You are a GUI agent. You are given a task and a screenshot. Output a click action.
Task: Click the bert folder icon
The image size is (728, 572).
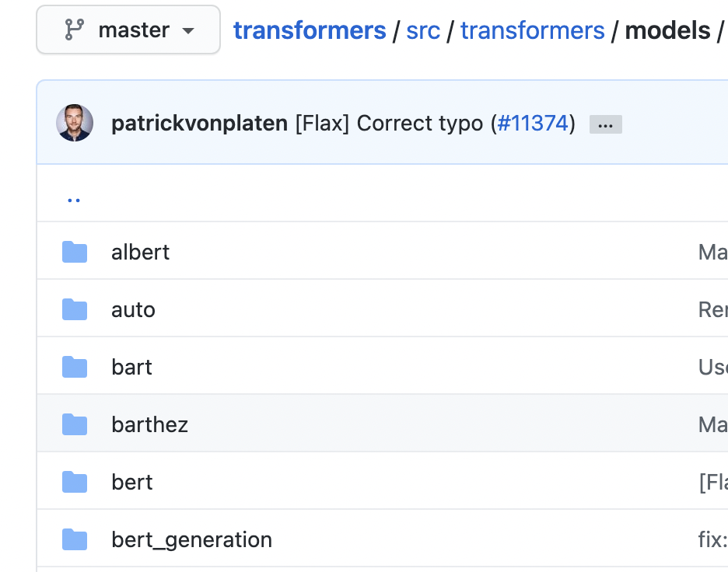click(x=75, y=482)
